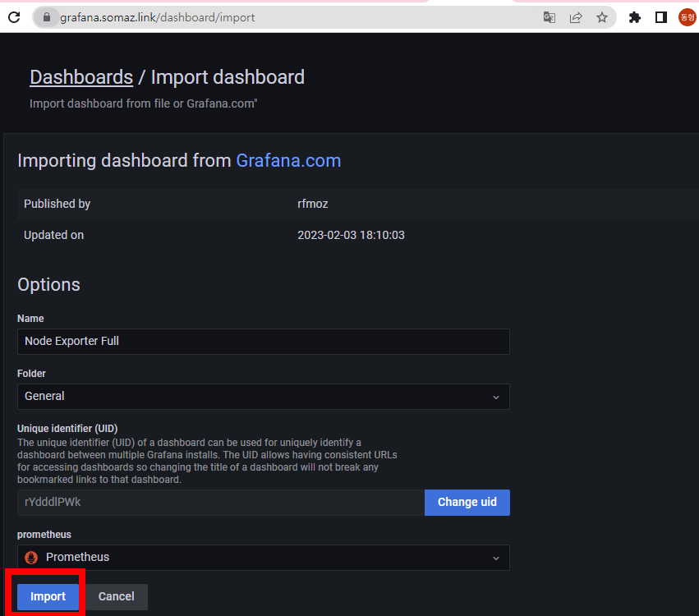Open the Folder dropdown set to General
This screenshot has width=699, height=616.
pyautogui.click(x=264, y=396)
